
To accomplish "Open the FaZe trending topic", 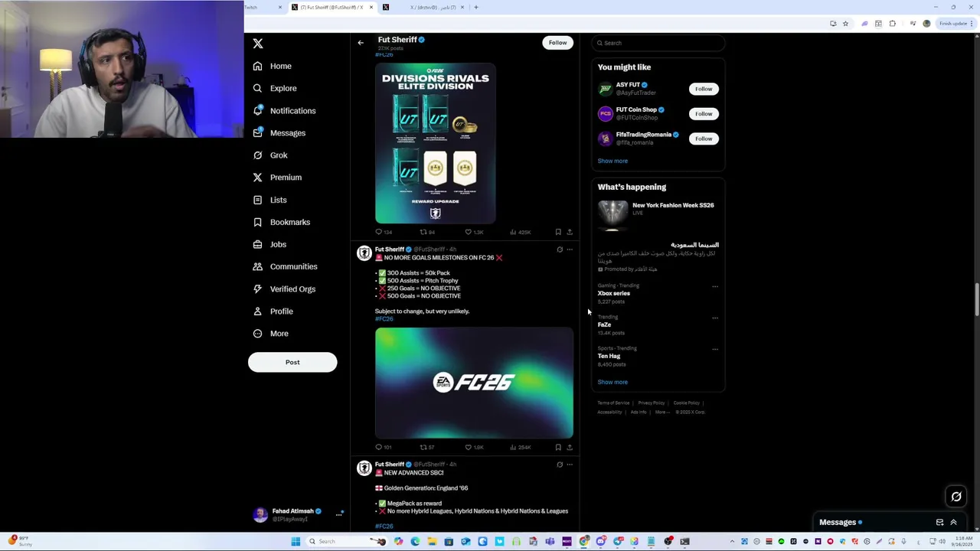I will pos(604,324).
